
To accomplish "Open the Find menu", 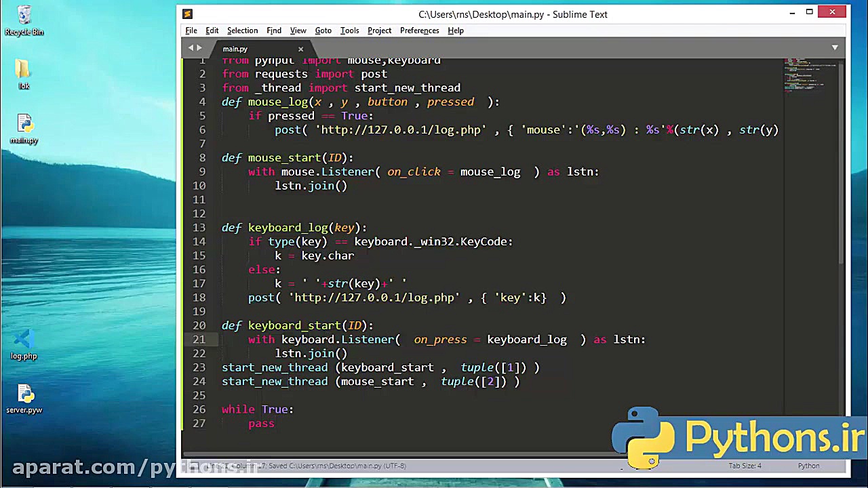I will tap(274, 30).
